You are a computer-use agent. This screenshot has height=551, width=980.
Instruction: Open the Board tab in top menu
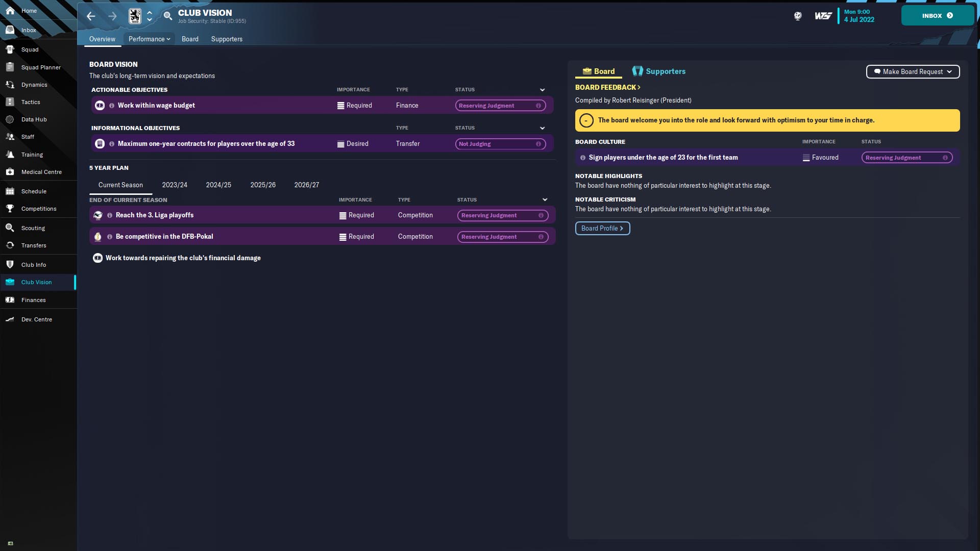pyautogui.click(x=190, y=39)
